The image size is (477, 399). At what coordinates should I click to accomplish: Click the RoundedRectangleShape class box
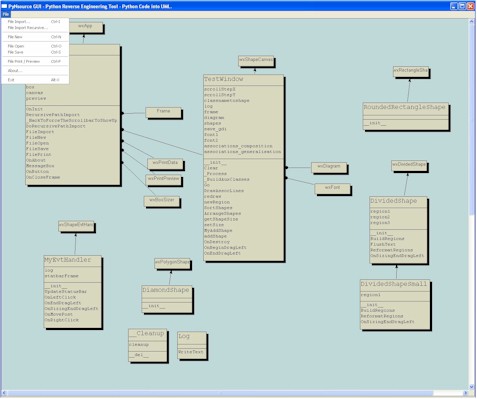click(x=405, y=116)
